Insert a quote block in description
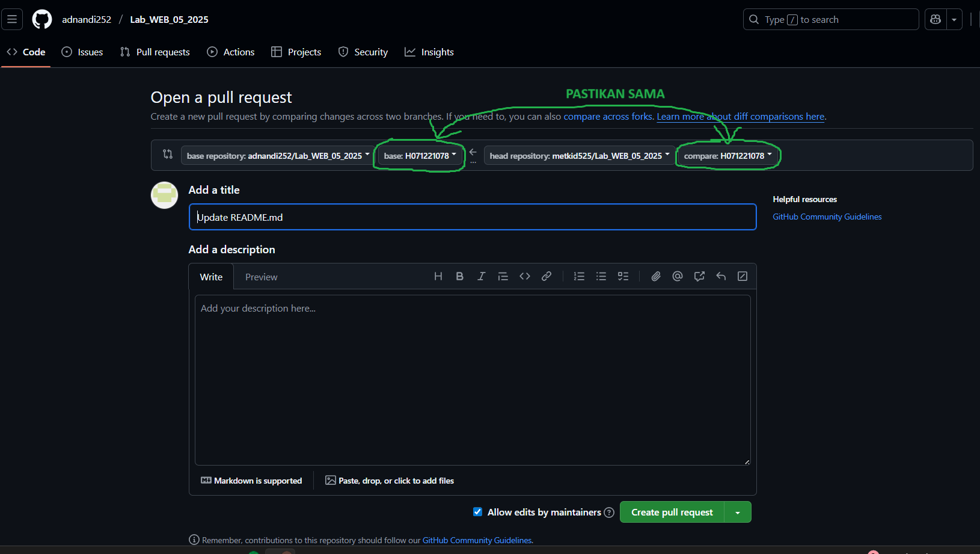 503,276
